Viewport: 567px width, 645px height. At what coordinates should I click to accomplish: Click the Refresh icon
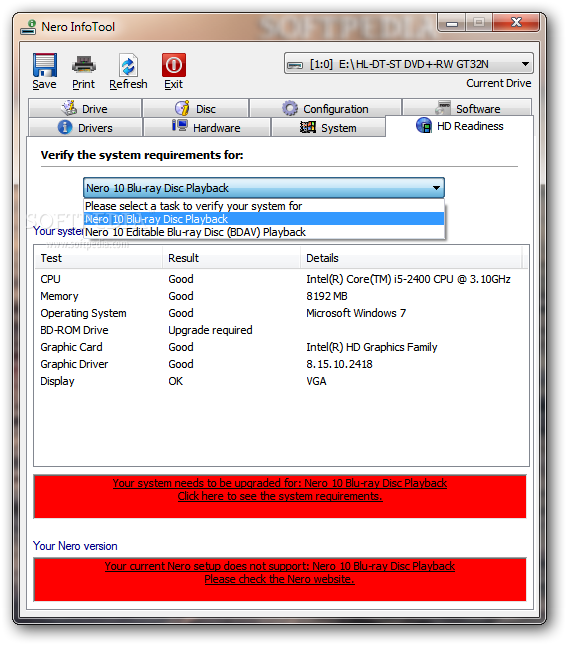click(x=128, y=65)
